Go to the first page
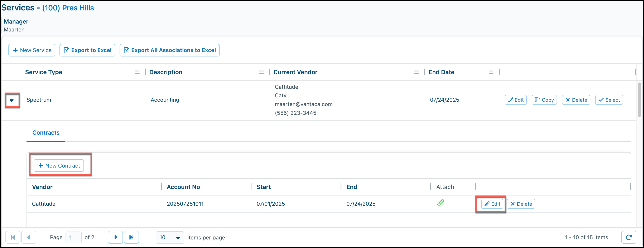 (x=13, y=237)
